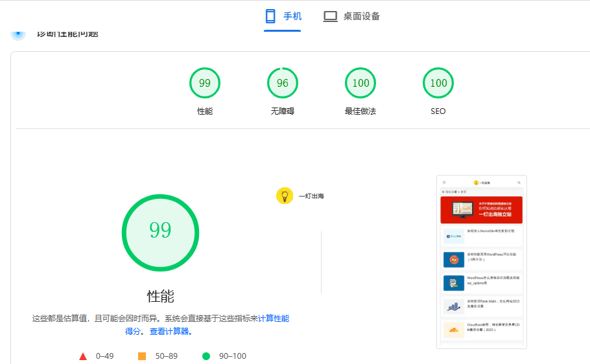Select the 100 最佳做法 score gauge
Screen dimensions: 590x364
360,83
